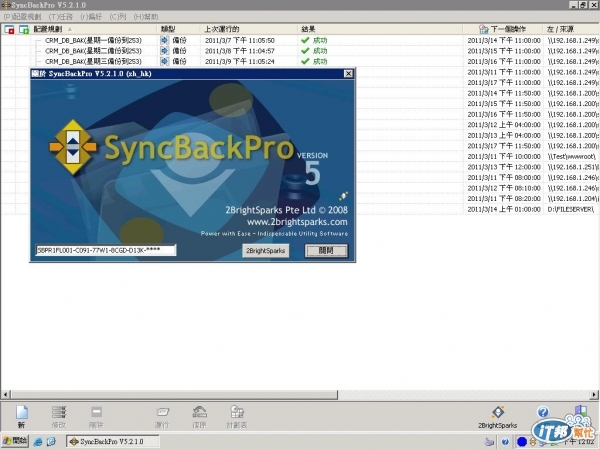Click the help tray icon in system tray
Screen dimensions: 600x450
pos(505,442)
